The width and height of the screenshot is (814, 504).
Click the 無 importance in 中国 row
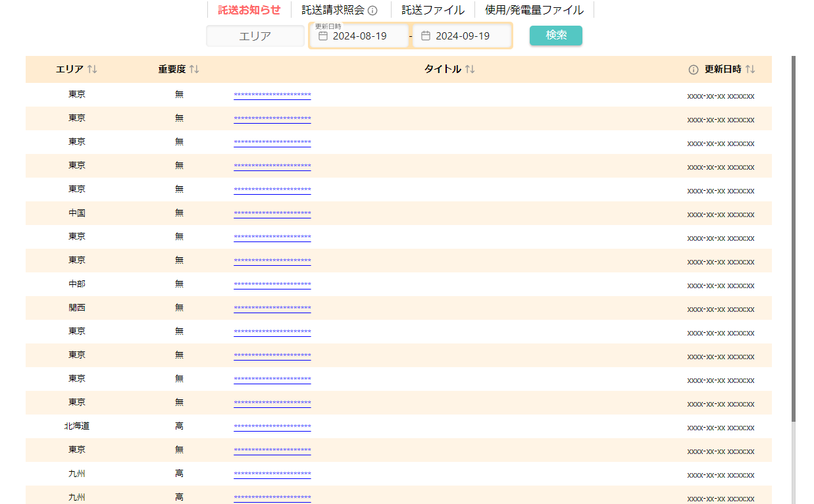coord(179,213)
